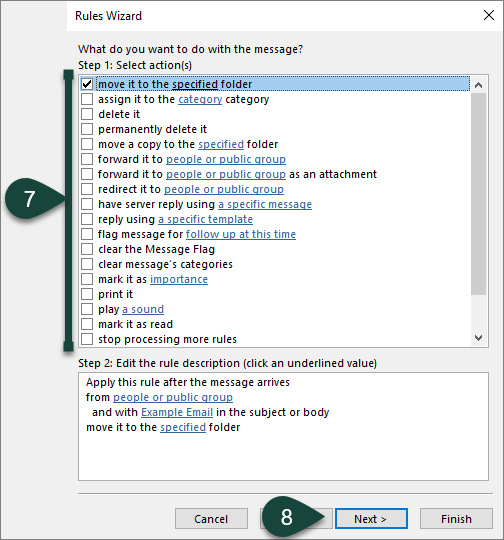This screenshot has height=540, width=504.
Task: Enable the print it action checkbox
Action: (87, 294)
